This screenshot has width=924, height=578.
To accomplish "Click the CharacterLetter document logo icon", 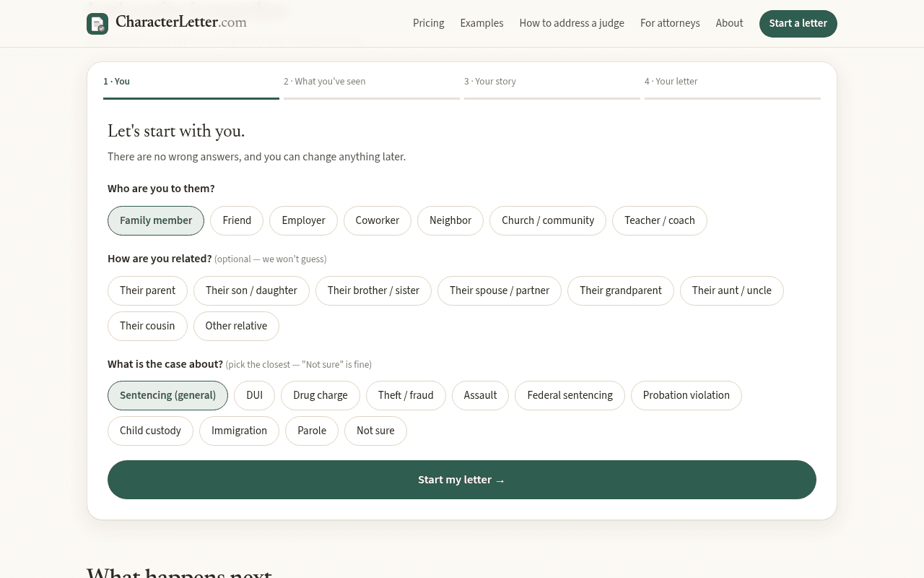I will 97,24.
